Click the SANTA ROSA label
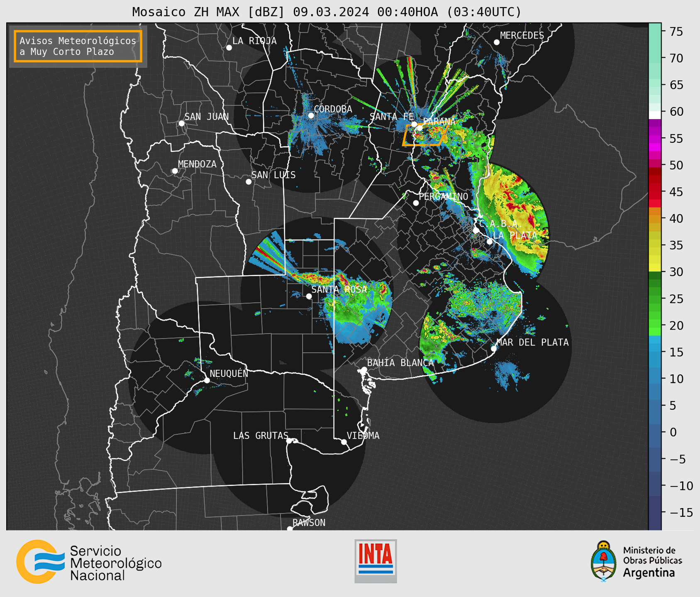700x597 pixels. click(339, 289)
